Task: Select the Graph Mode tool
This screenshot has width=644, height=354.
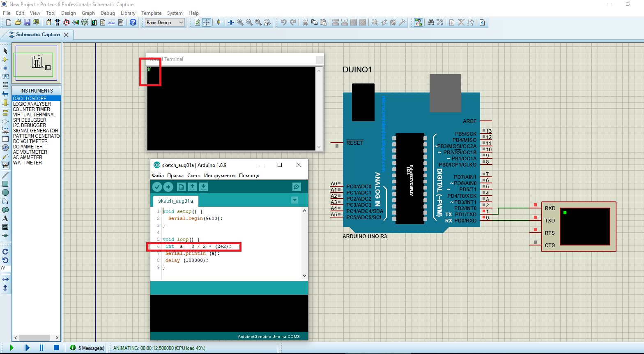Action: coord(5,130)
